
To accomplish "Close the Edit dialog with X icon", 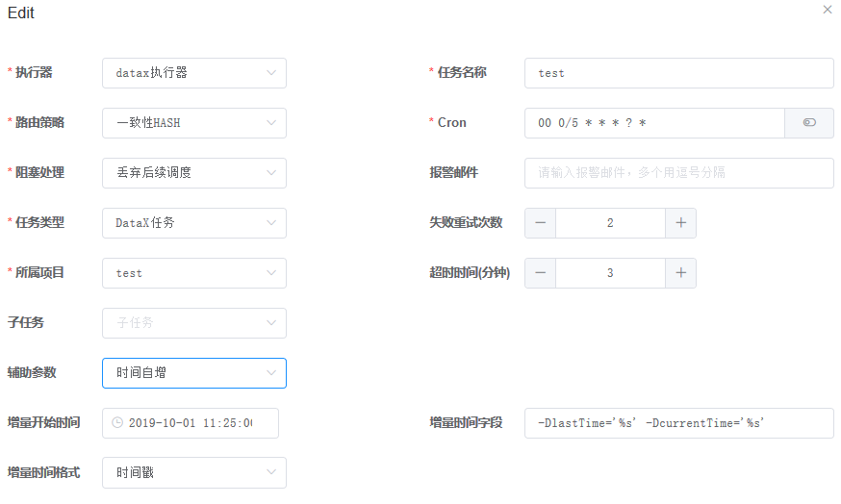I will pos(828,10).
